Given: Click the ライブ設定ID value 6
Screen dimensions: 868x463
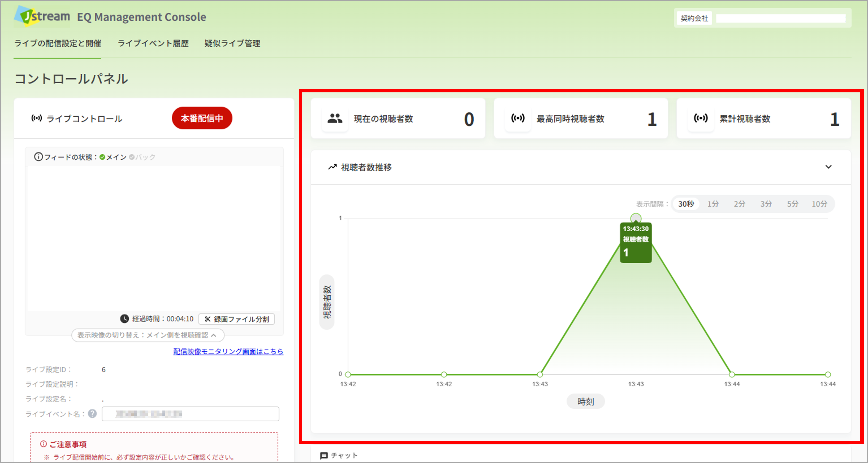Looking at the screenshot, I should 104,370.
